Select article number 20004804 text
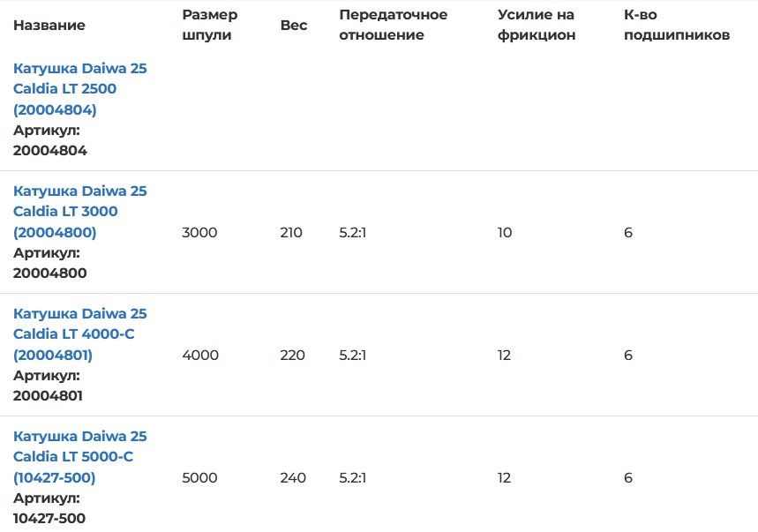Viewport: 758px width, 532px height. click(49, 151)
